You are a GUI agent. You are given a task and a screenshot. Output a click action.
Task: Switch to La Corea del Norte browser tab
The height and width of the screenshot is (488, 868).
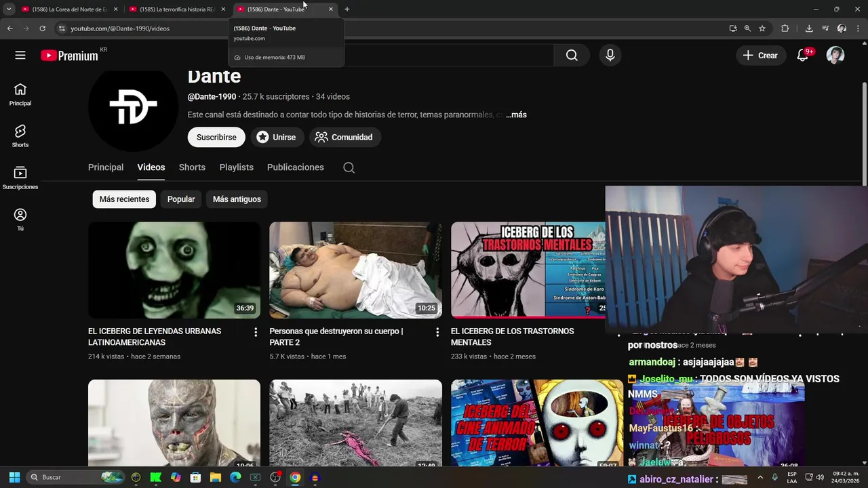pyautogui.click(x=68, y=9)
